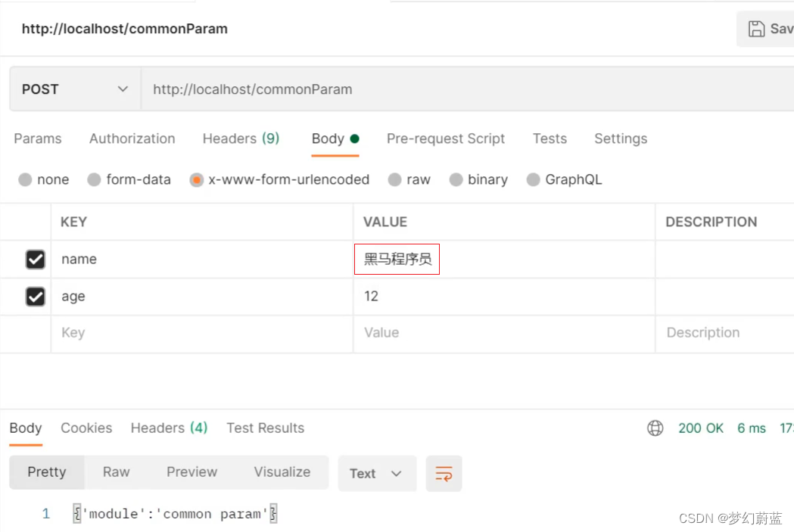
Task: Open the response Cookies tab
Action: click(86, 428)
